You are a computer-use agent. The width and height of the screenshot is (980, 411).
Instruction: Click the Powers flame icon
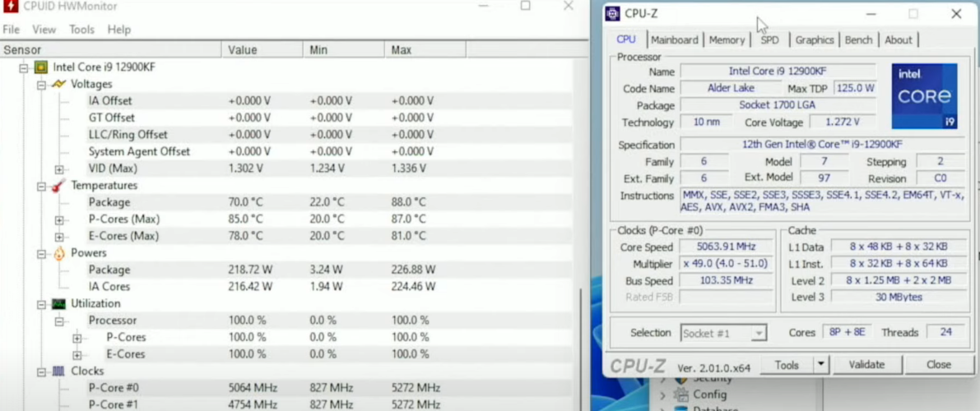click(58, 253)
